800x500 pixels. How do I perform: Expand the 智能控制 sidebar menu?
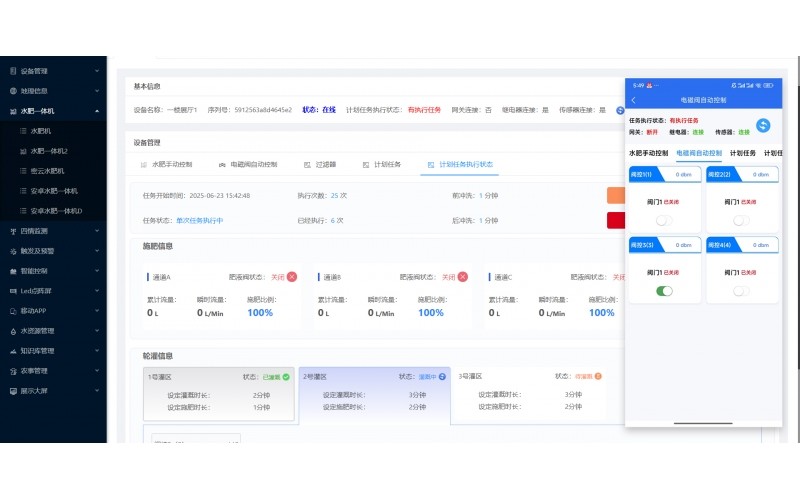click(x=96, y=270)
